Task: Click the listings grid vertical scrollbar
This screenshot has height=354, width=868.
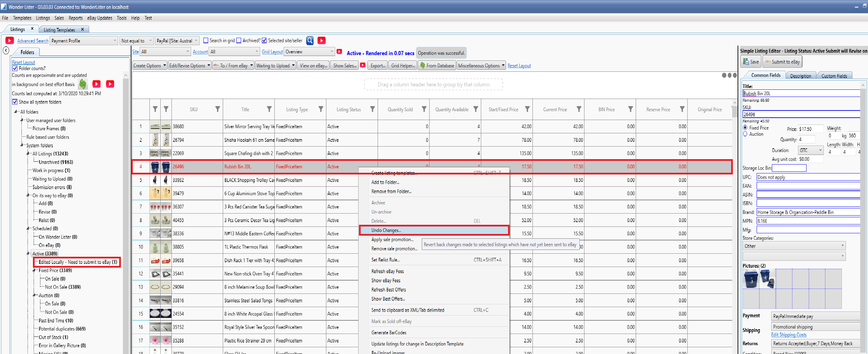Action: coord(735,226)
